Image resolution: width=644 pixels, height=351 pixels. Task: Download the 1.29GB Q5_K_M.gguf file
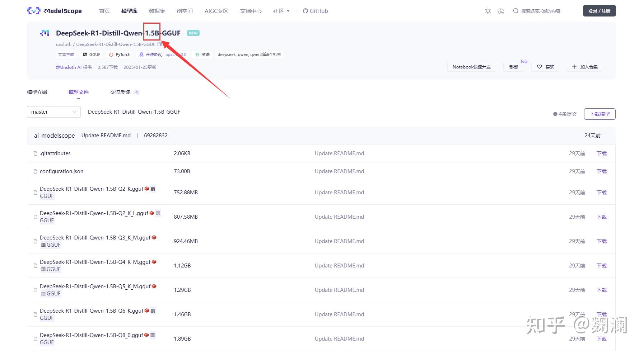tap(602, 290)
